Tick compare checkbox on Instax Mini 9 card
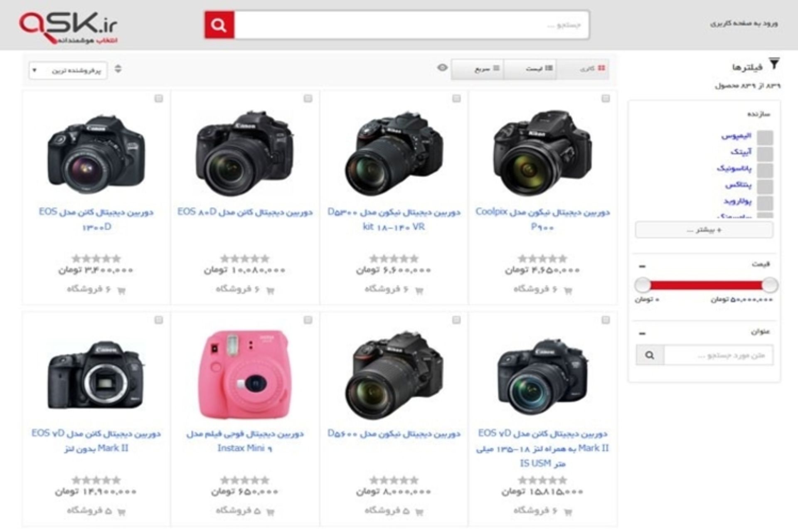This screenshot has width=798, height=532. click(x=308, y=320)
